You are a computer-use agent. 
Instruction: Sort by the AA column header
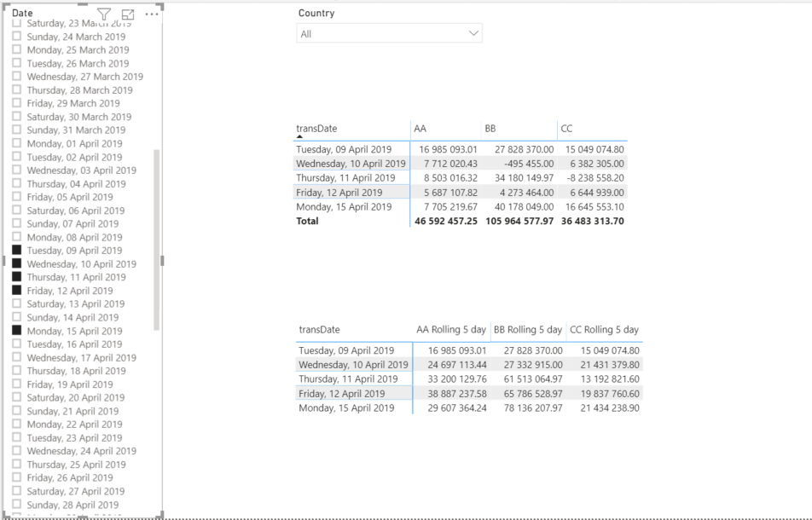tap(420, 129)
